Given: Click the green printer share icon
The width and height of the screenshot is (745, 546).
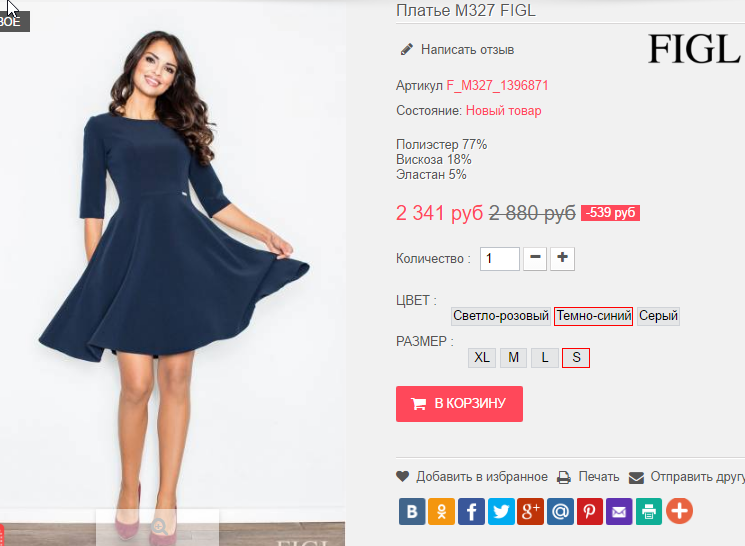Looking at the screenshot, I should click(649, 511).
